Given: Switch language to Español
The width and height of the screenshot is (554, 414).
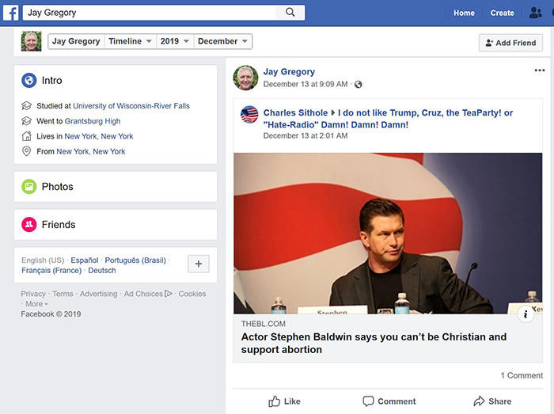Looking at the screenshot, I should tap(84, 260).
